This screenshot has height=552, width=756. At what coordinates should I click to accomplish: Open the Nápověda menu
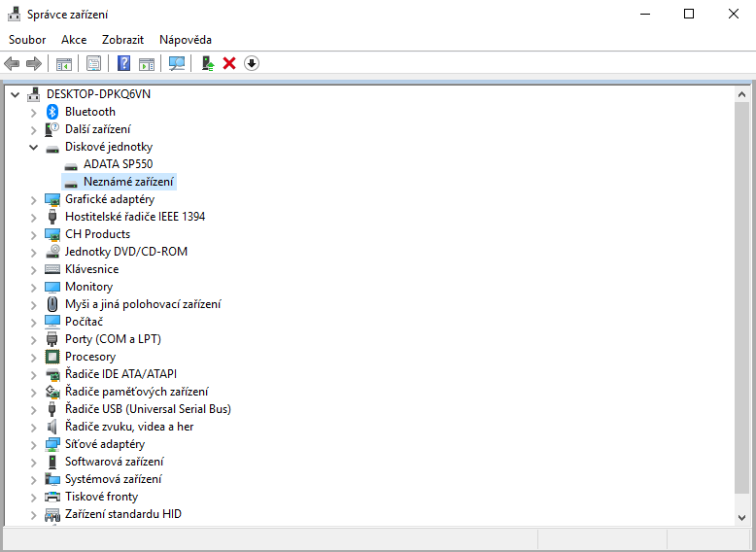point(186,40)
